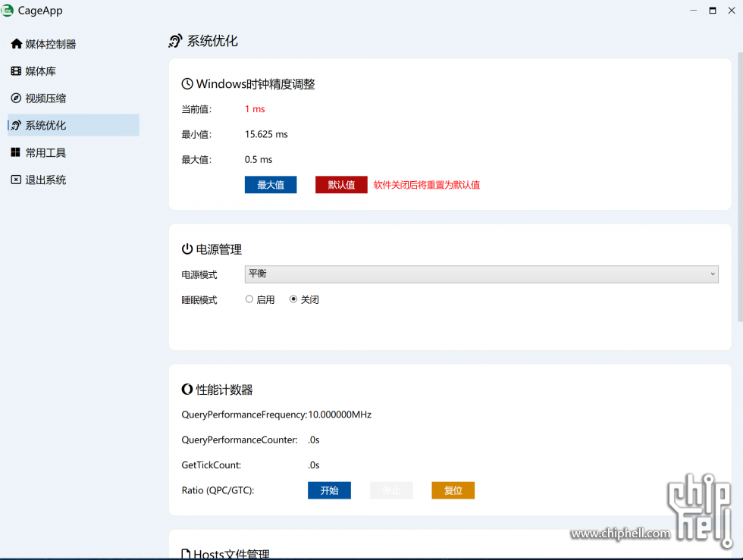Screen dimensions: 743x560
Task: Click the power icon beside 电源管理
Action: [187, 249]
